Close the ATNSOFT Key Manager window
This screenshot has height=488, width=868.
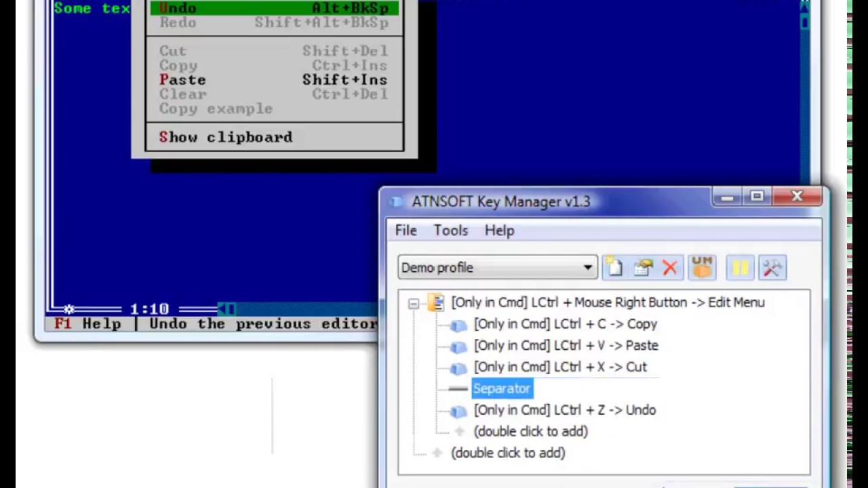click(x=797, y=197)
